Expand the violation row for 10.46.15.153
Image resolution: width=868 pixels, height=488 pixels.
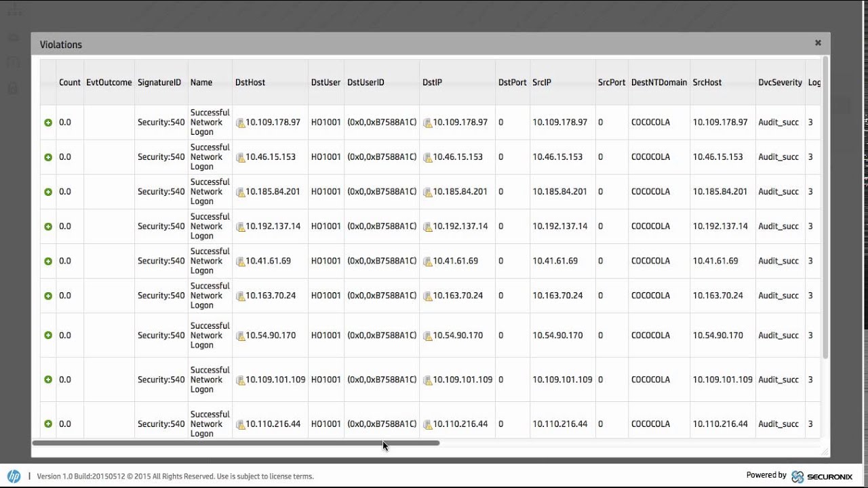click(48, 157)
